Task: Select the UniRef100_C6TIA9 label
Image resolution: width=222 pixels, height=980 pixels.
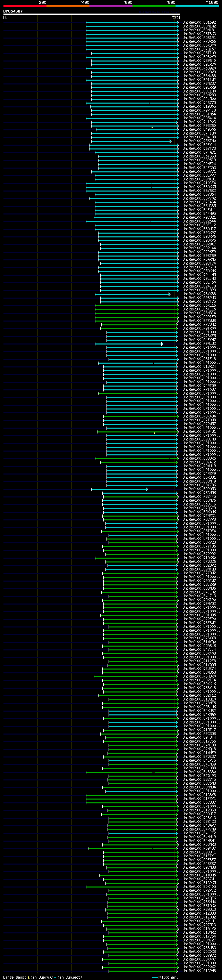Action: (199, 53)
